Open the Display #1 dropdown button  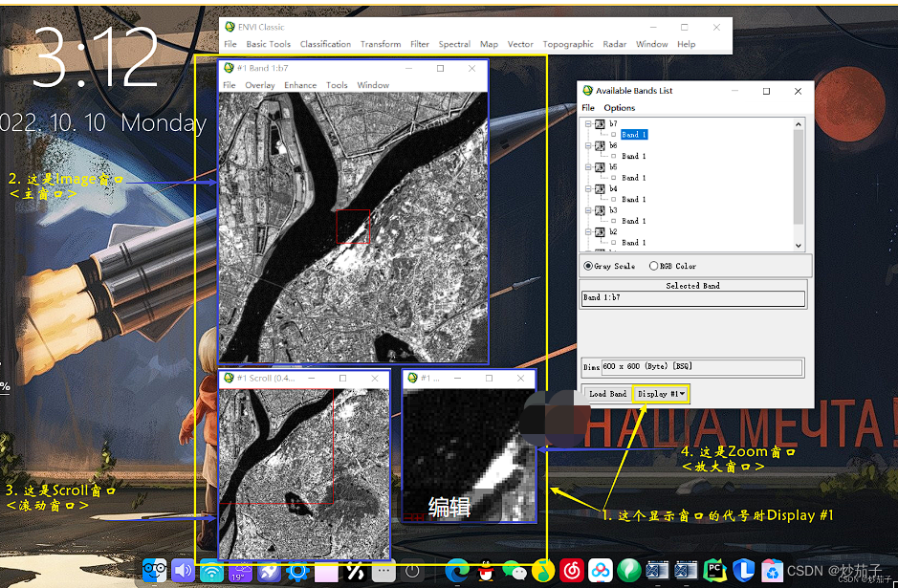click(x=661, y=394)
